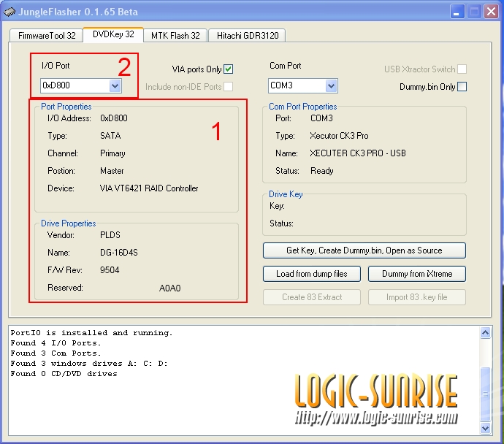Image resolution: width=504 pixels, height=444 pixels.
Task: Click the log scrollbar down arrow
Action: pyautogui.click(x=485, y=428)
